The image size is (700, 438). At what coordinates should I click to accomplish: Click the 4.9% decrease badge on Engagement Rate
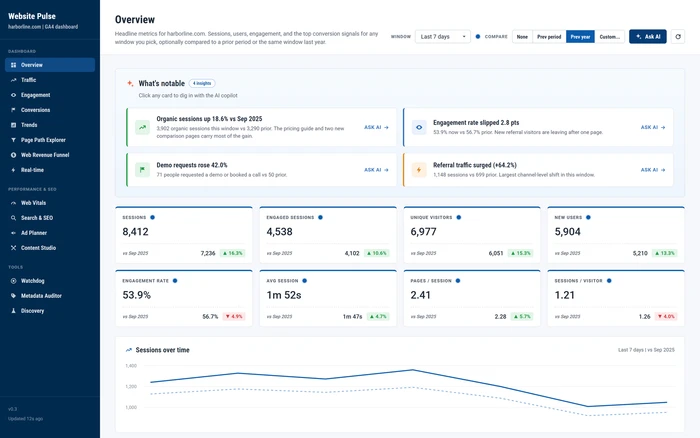coord(233,317)
